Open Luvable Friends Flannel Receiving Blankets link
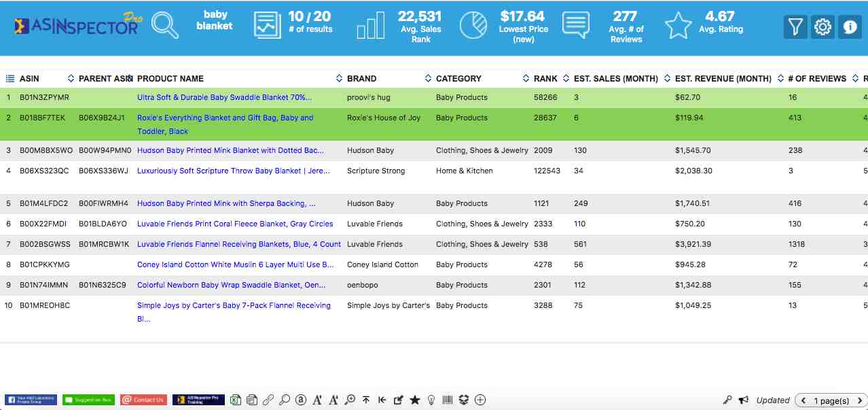 tap(239, 245)
